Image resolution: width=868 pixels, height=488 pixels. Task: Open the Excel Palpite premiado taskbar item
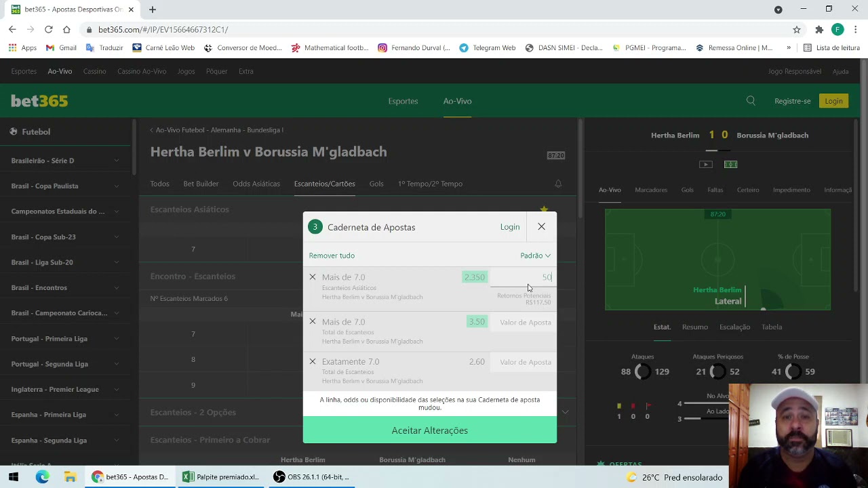221,477
